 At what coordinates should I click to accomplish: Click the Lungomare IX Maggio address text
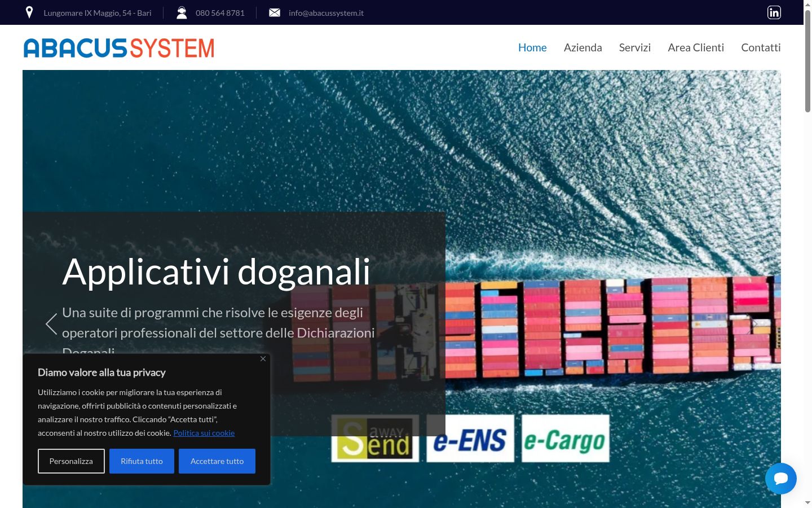[98, 13]
